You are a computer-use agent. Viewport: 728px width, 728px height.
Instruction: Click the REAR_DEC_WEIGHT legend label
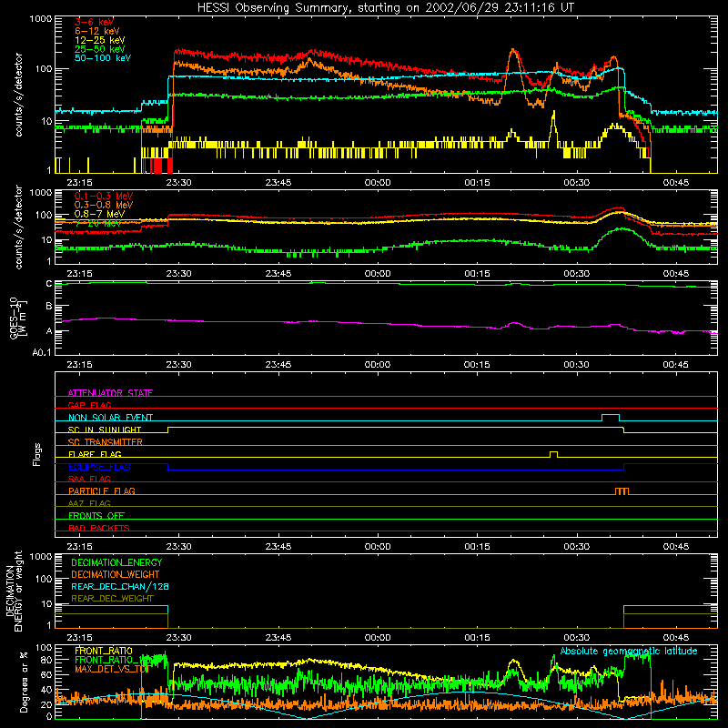(x=112, y=599)
